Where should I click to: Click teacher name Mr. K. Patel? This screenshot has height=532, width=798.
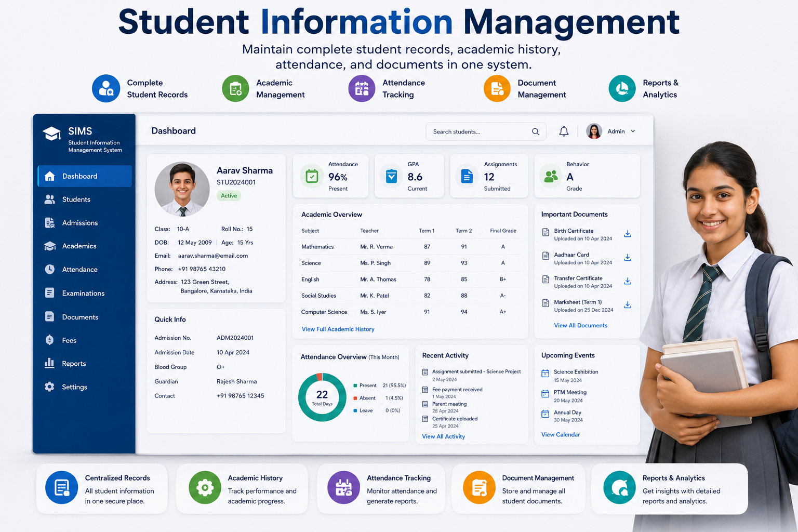coord(375,296)
